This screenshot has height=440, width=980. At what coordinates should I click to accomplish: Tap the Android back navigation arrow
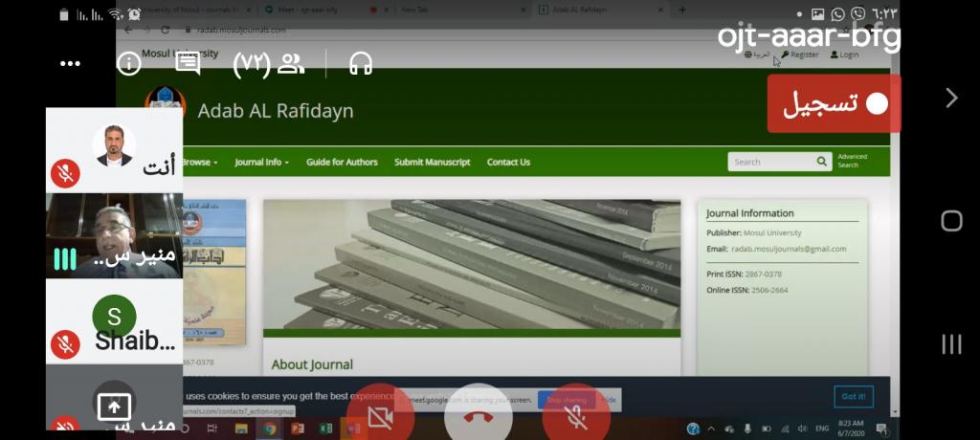(951, 98)
